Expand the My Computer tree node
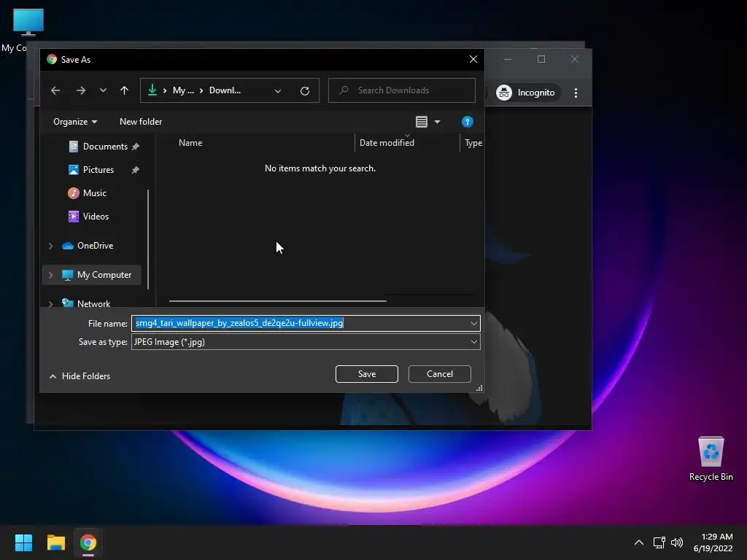This screenshot has height=560, width=747. point(51,275)
